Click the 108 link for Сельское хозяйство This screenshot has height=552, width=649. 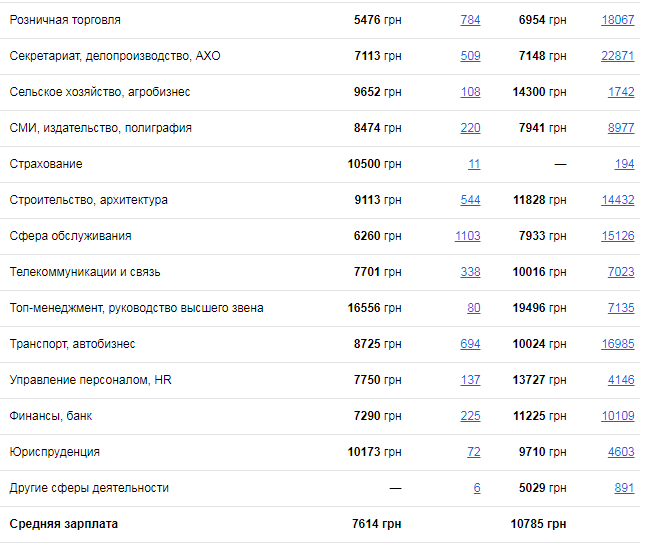point(470,92)
